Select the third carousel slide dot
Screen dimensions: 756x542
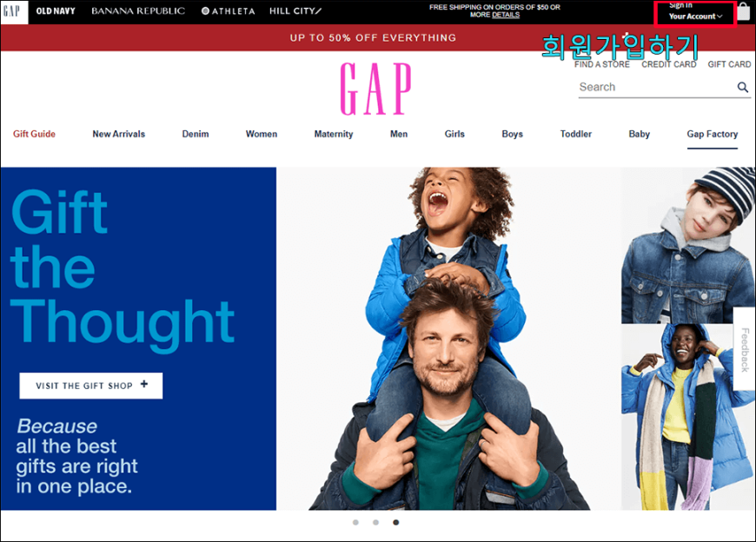[x=396, y=522]
